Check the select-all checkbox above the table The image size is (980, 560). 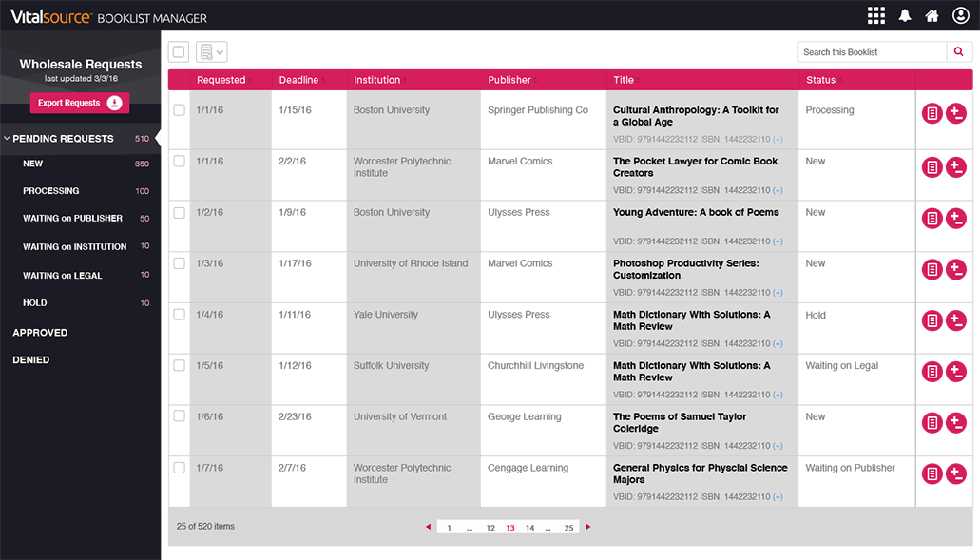[179, 52]
